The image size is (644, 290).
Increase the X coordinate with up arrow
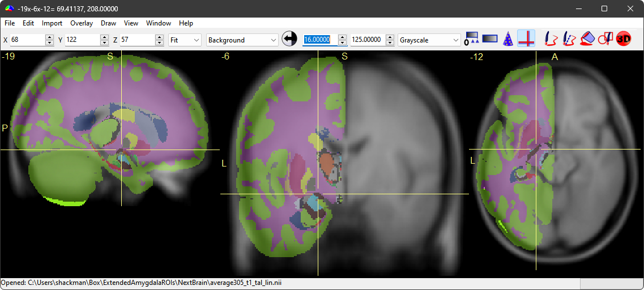pos(49,37)
